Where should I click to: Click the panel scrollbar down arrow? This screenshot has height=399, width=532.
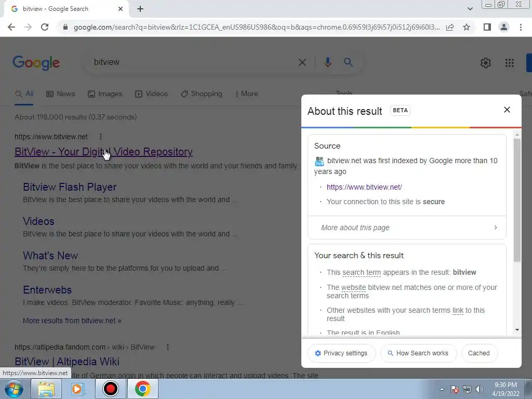517,330
